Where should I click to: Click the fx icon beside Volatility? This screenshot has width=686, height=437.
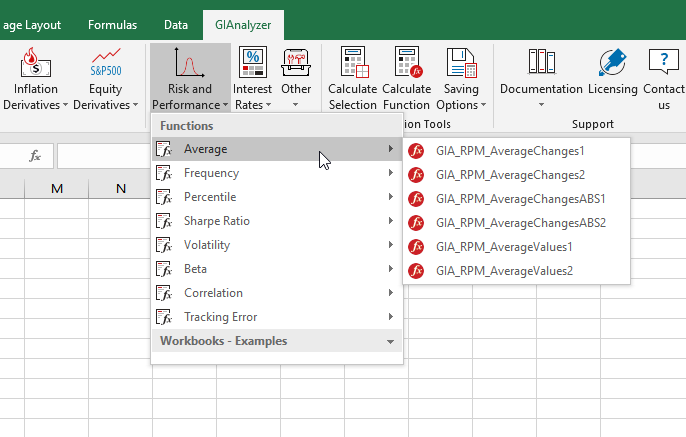click(164, 245)
